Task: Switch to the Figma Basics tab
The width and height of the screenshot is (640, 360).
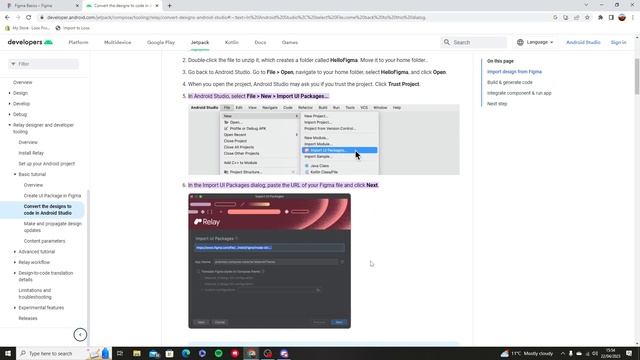Action: tap(41, 6)
